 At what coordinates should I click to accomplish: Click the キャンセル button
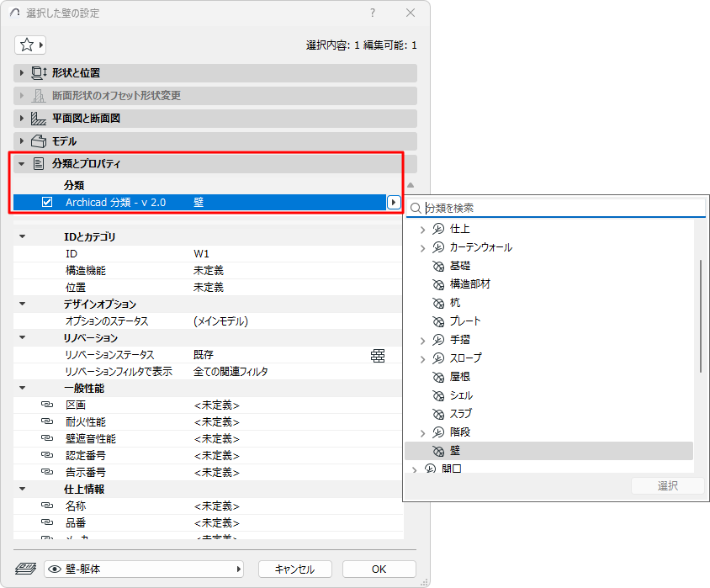coord(294,569)
